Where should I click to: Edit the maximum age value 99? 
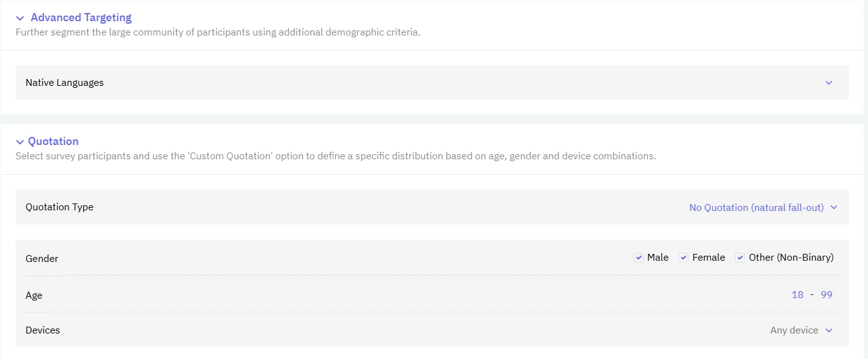826,295
